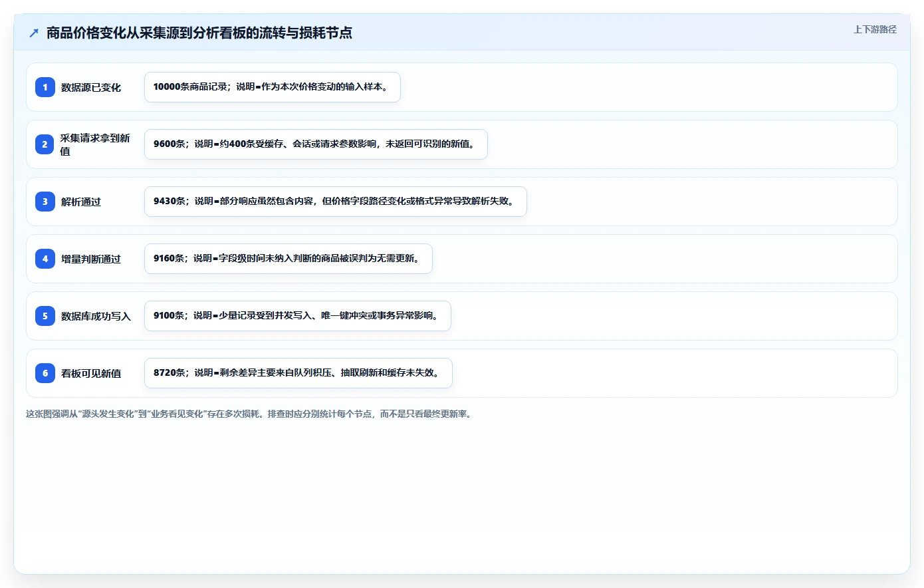Select the 看板可见新值 step label
Image resolution: width=924 pixels, height=588 pixels.
[91, 373]
